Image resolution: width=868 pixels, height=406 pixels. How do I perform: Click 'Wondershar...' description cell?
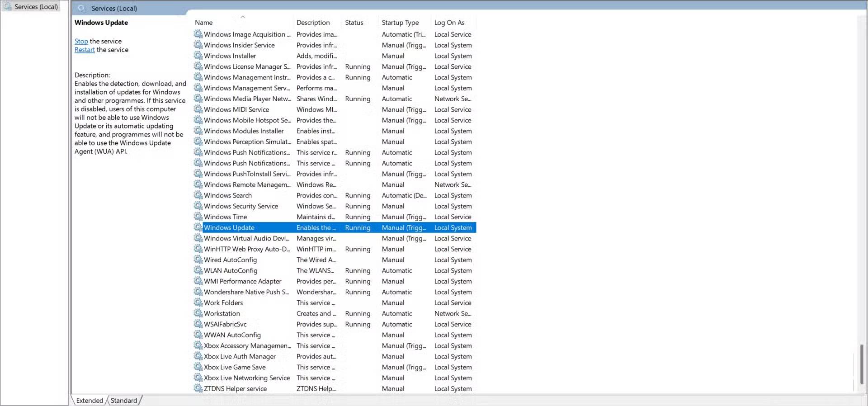(x=316, y=292)
